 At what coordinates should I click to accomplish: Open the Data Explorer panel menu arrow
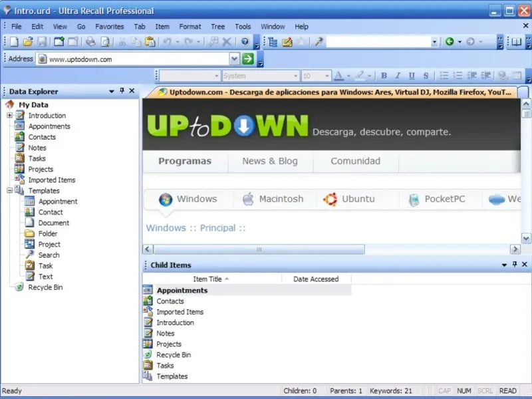click(111, 91)
